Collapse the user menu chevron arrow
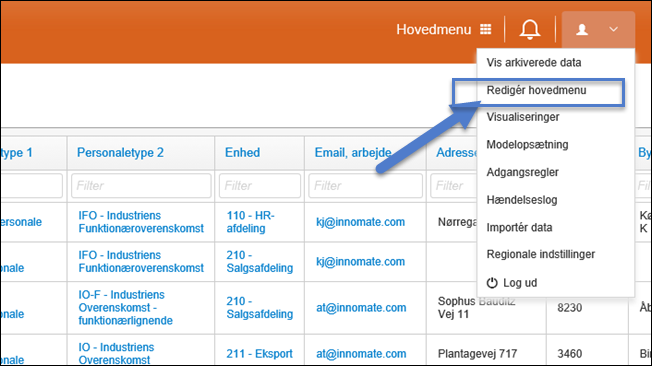The width and height of the screenshot is (652, 366). pyautogui.click(x=613, y=29)
